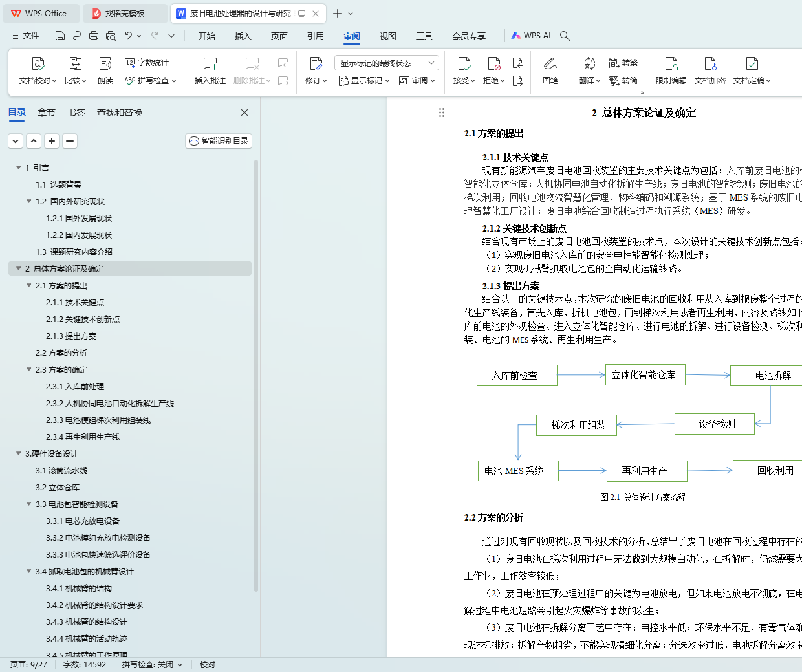Open the 文件 menu
This screenshot has height=672, width=802.
tap(26, 36)
